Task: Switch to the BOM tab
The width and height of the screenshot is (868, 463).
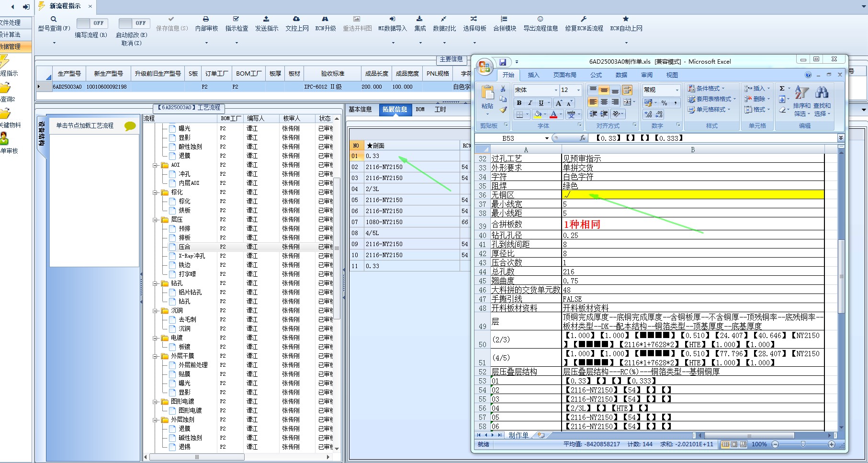Action: coord(420,110)
